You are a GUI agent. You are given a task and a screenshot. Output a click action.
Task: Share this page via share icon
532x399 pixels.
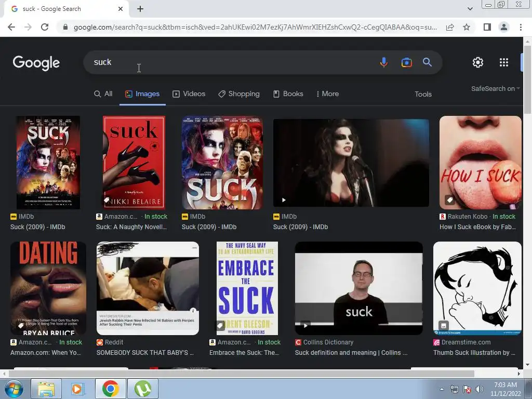pyautogui.click(x=450, y=27)
